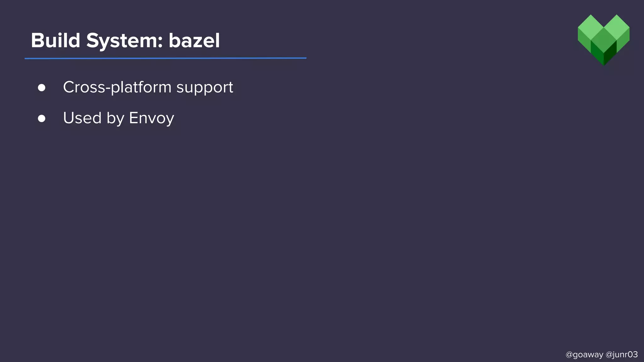Click the left light-green diamond of the logo
644x362 pixels.
point(591,28)
